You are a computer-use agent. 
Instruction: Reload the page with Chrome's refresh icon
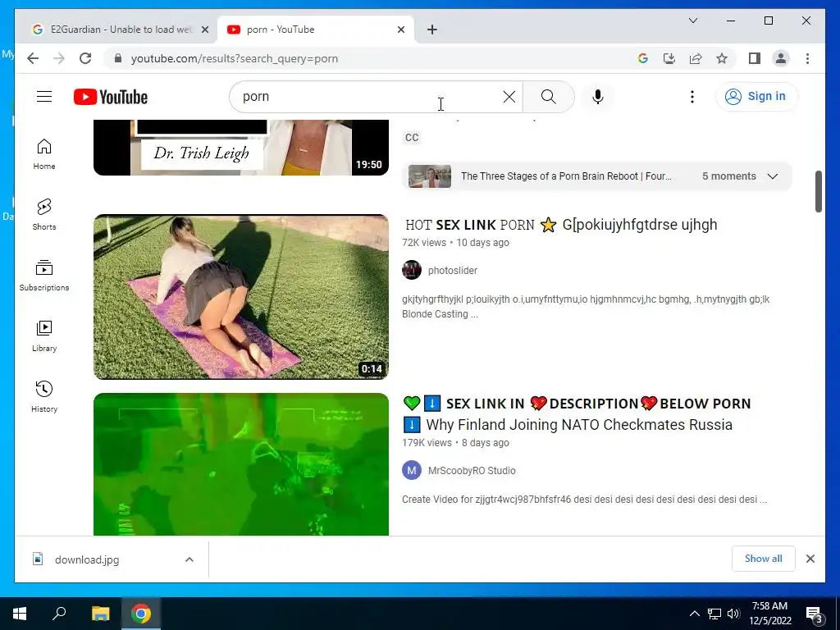tap(85, 58)
